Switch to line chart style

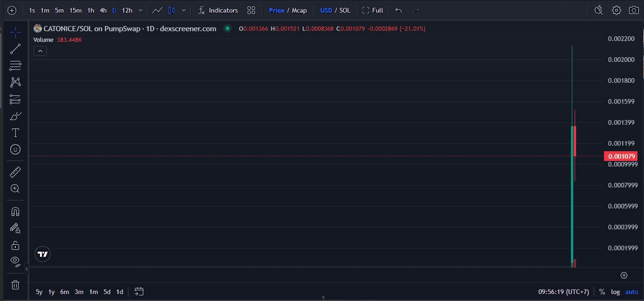157,10
